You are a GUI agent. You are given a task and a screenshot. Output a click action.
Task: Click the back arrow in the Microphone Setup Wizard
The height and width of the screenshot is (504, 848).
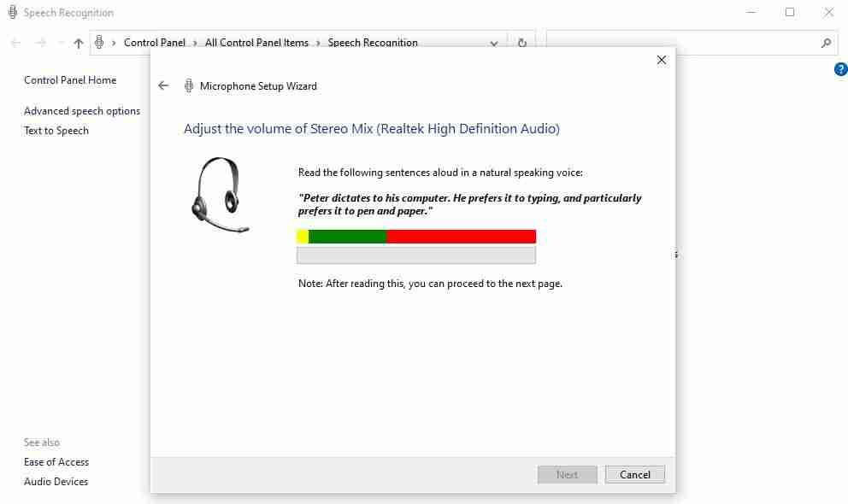[163, 85]
